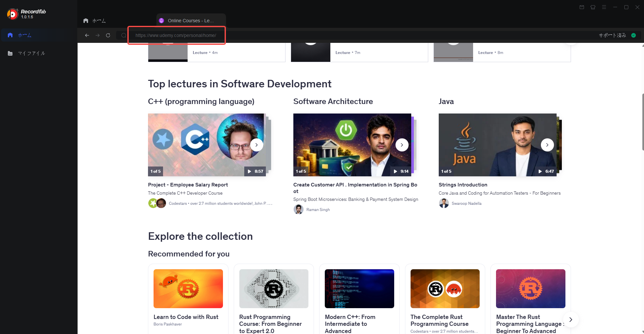Click the C++ (programming language) heading
Screen dimensions: 644x334
coord(201,101)
